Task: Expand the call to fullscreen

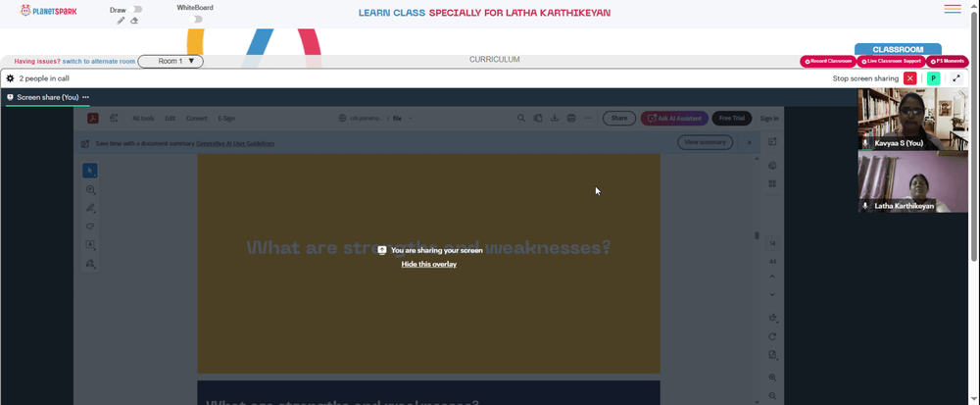Action: tap(956, 78)
